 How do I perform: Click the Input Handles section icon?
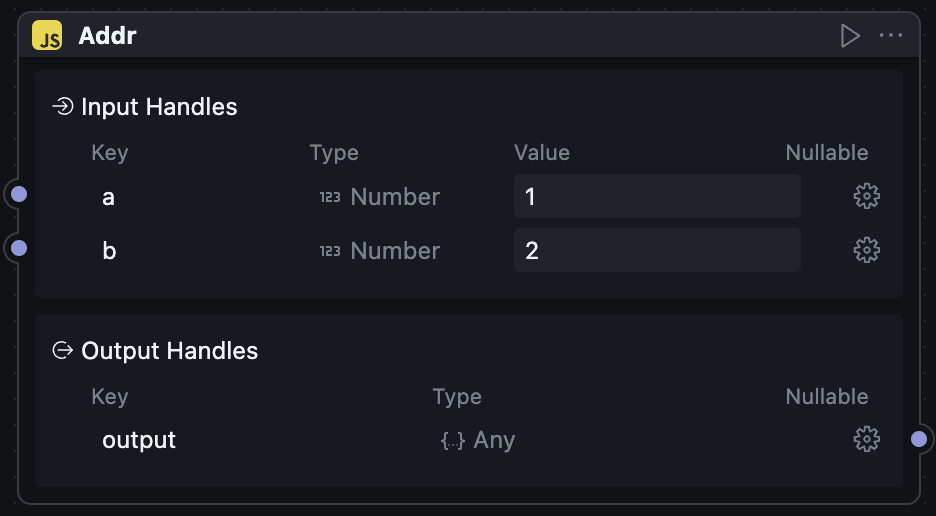coord(63,106)
